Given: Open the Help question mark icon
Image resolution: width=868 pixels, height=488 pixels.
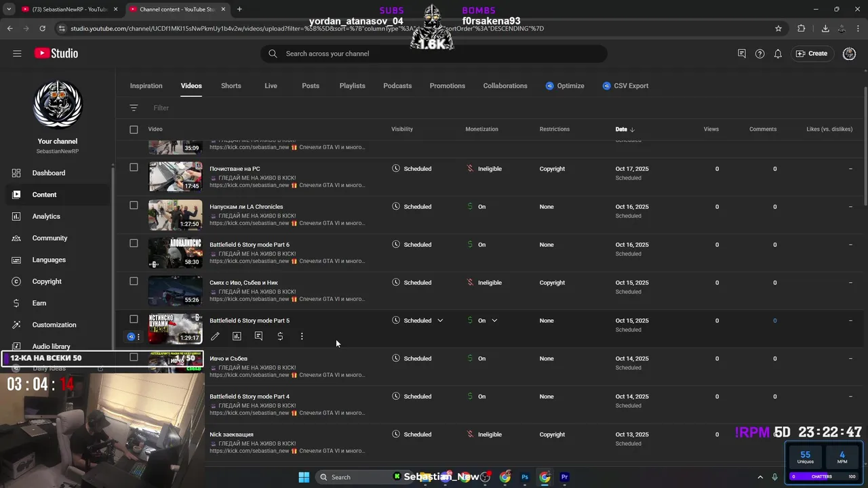Looking at the screenshot, I should click(760, 54).
